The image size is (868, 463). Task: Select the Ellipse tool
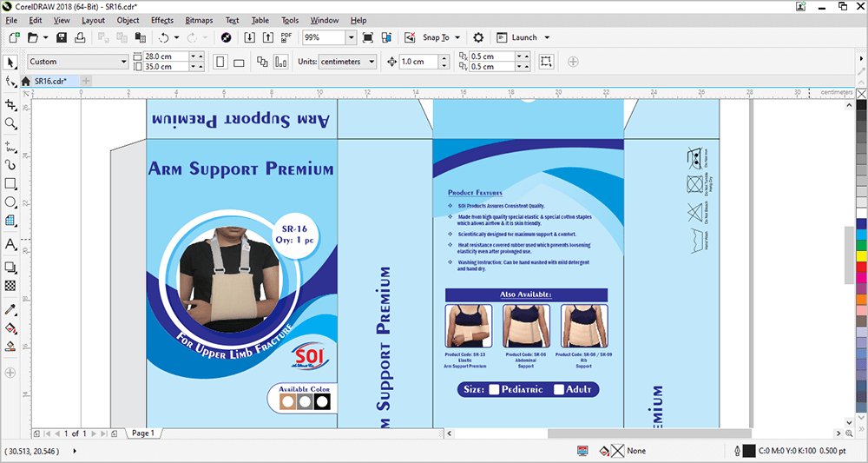[10, 202]
